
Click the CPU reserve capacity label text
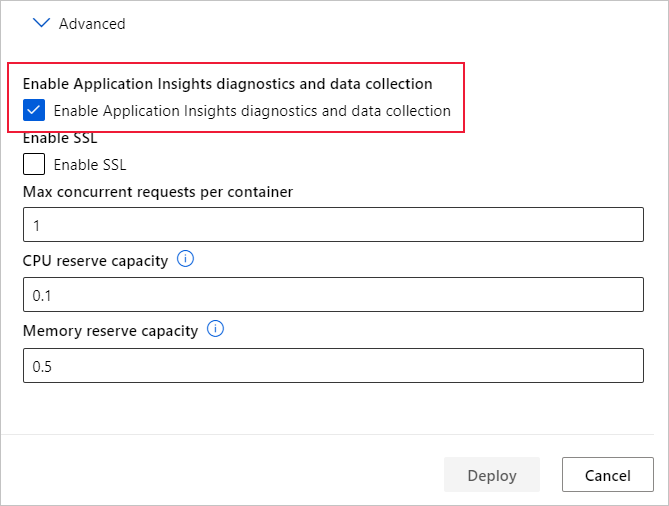coord(95,261)
